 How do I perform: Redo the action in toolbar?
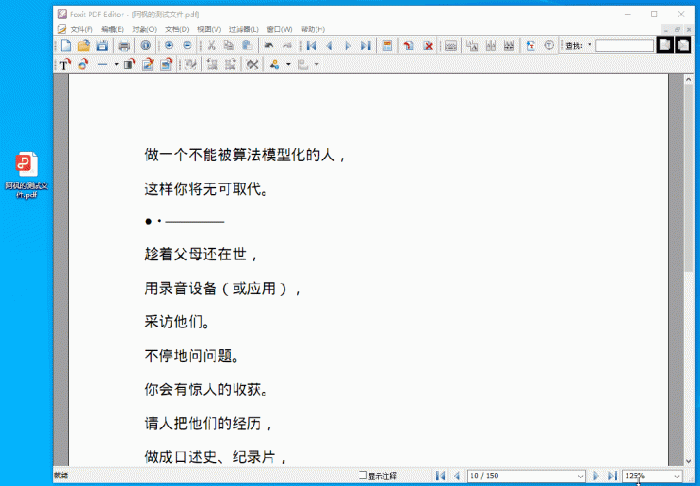tap(287, 46)
